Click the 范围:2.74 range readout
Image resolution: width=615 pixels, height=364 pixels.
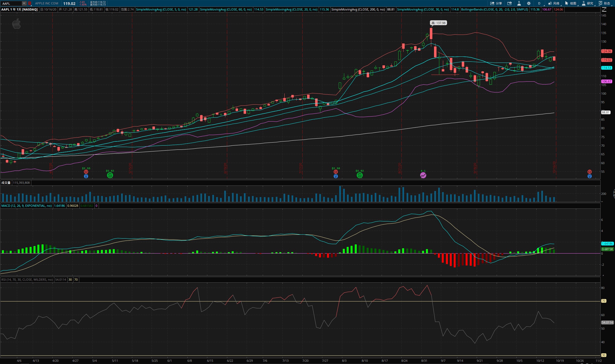click(127, 9)
